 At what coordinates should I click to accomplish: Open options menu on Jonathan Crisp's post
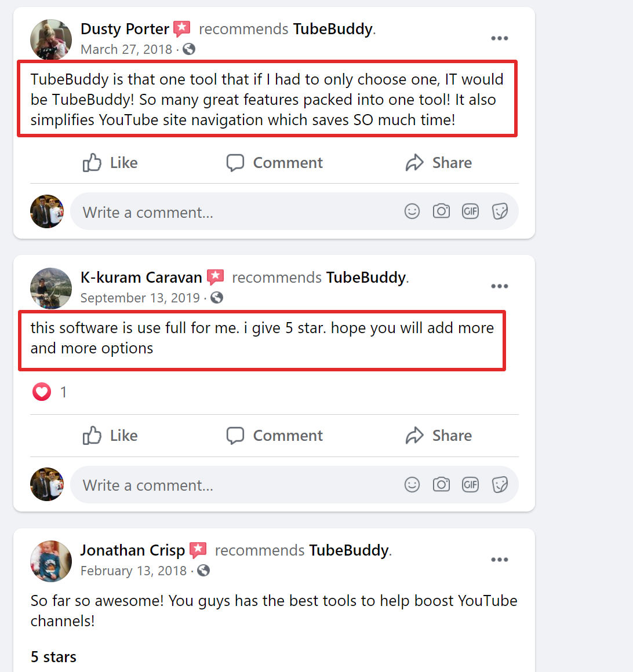click(x=499, y=560)
